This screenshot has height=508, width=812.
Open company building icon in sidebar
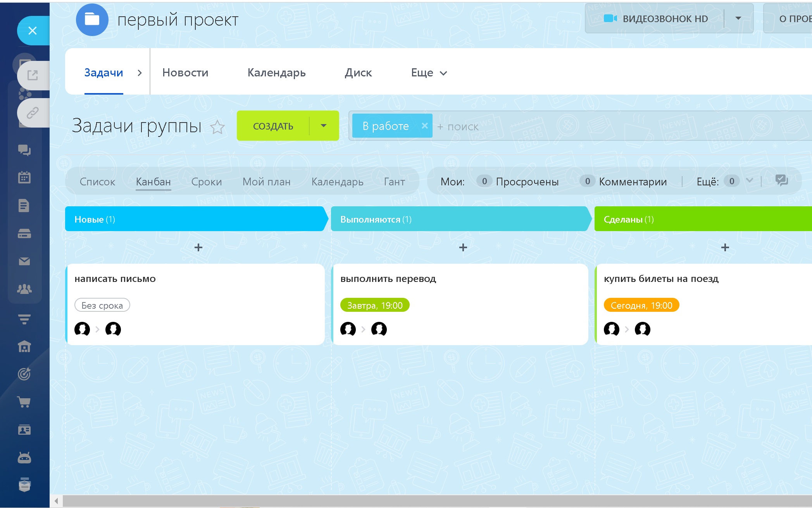24,346
